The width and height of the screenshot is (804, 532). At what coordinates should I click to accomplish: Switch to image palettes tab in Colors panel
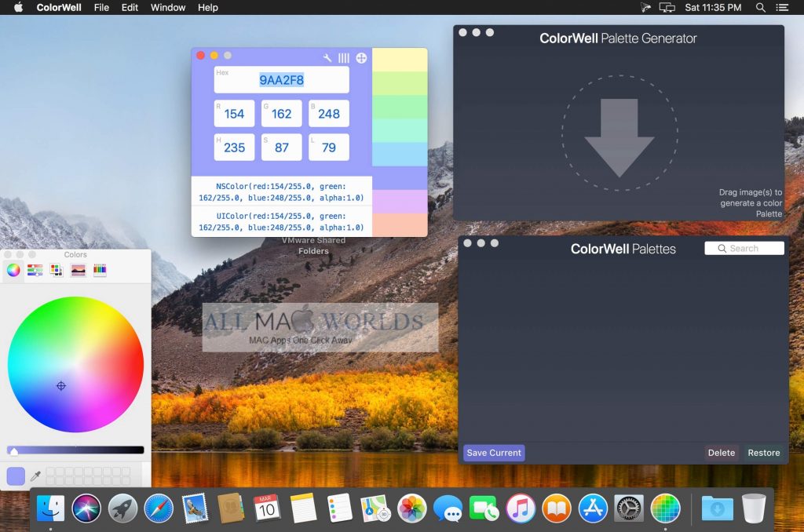coord(78,270)
